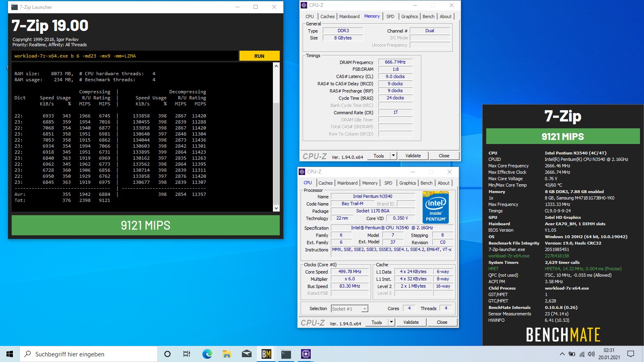Switch to CPU-Z taskbar icon
Viewport: 644px width, 362px height.
[306, 354]
